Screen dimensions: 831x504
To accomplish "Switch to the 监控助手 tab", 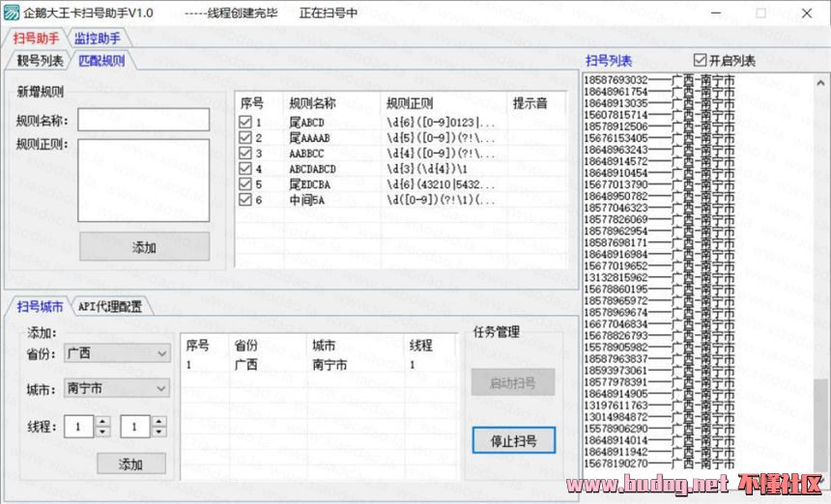I will (x=98, y=39).
